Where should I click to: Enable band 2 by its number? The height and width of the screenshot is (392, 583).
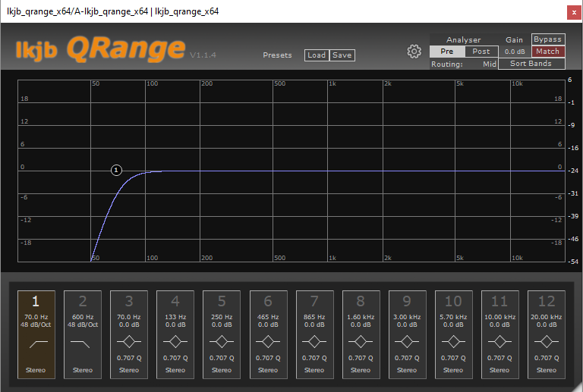[83, 301]
